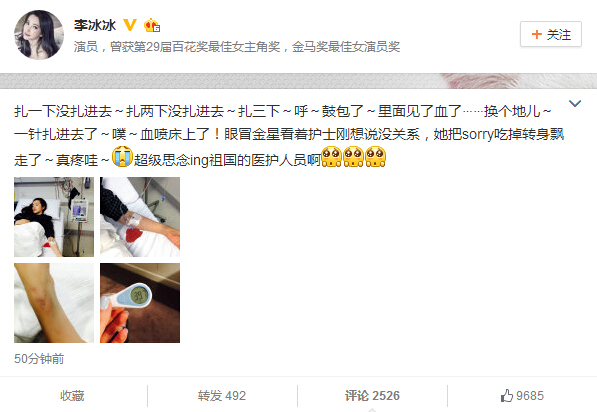Click the middle sad yellow emoji
597x412 pixels.
tap(353, 157)
